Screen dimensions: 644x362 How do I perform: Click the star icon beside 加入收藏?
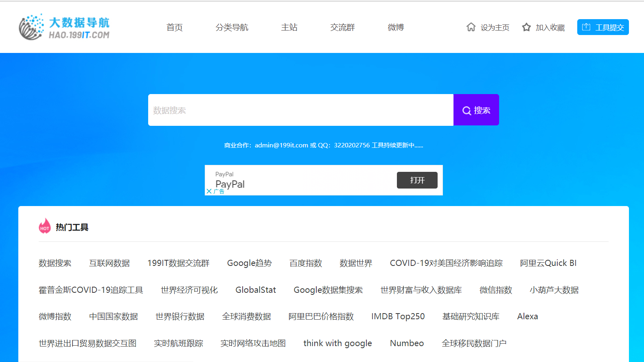coord(526,27)
